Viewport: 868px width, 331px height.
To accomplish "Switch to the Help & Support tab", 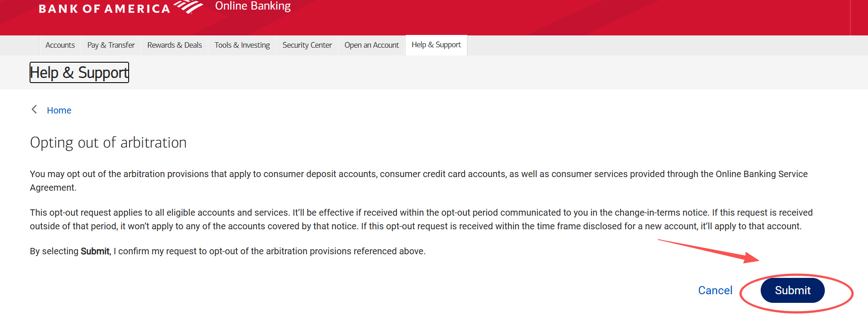I will (436, 45).
